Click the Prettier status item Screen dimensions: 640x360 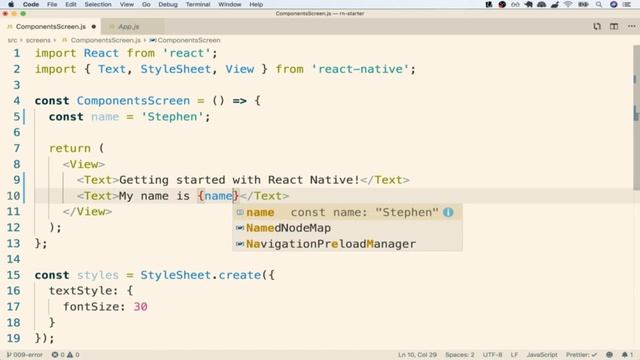(581, 355)
